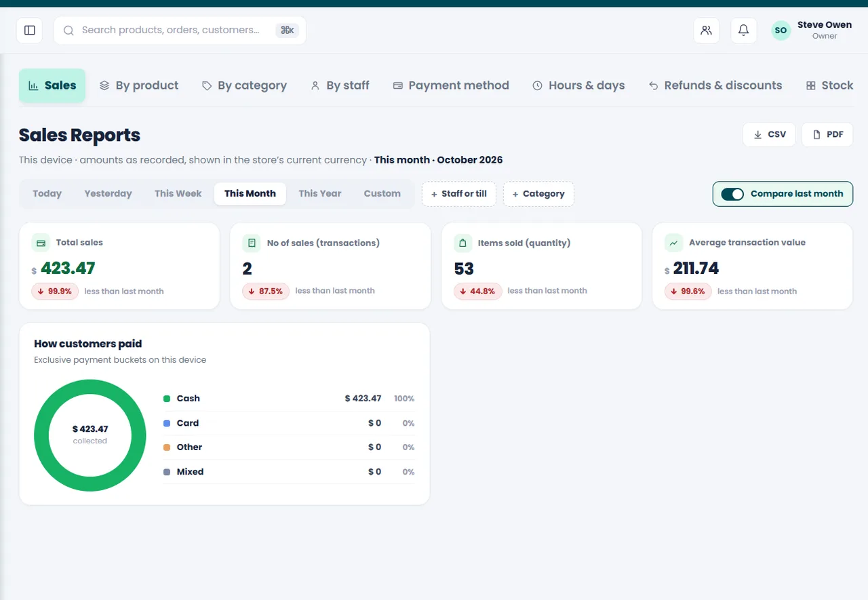Open the team members icon
The height and width of the screenshot is (600, 868).
tap(706, 31)
